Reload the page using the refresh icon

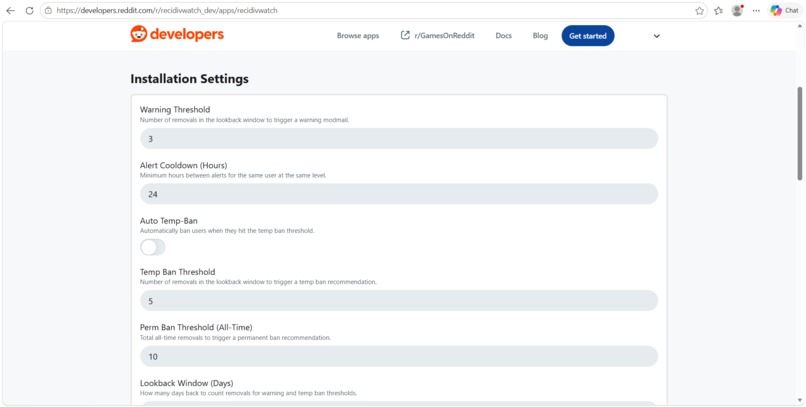[x=29, y=10]
